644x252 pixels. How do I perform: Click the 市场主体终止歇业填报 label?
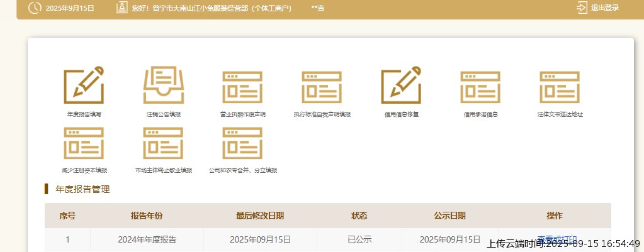164,170
